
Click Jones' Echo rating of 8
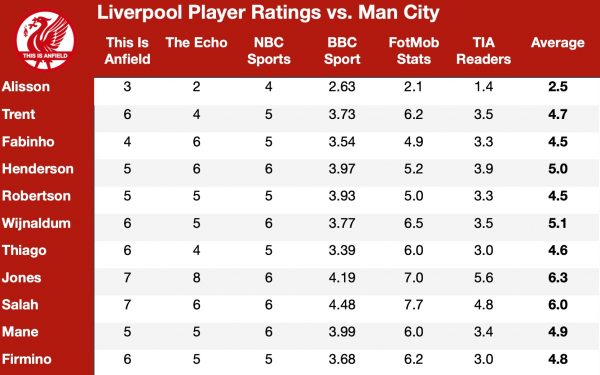[196, 277]
